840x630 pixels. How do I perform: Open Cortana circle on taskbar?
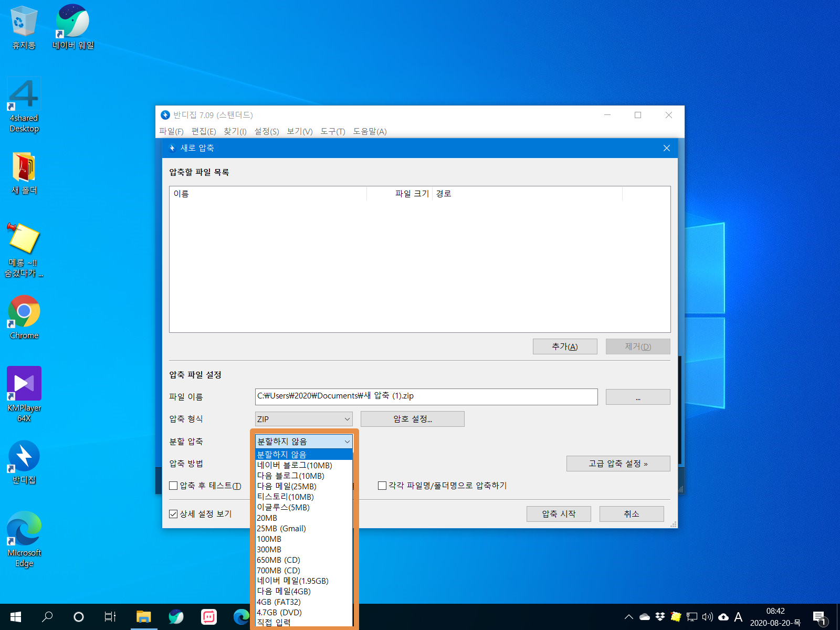click(79, 617)
